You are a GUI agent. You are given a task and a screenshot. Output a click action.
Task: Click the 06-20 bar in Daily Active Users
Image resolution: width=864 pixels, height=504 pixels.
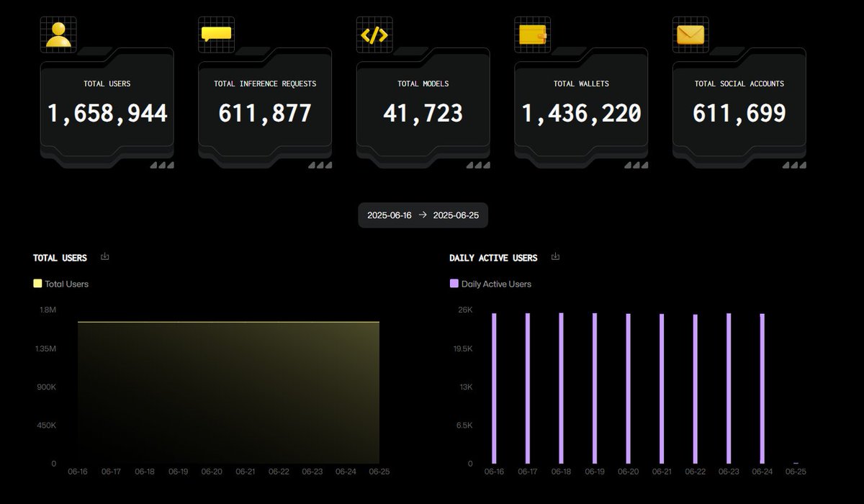629,389
